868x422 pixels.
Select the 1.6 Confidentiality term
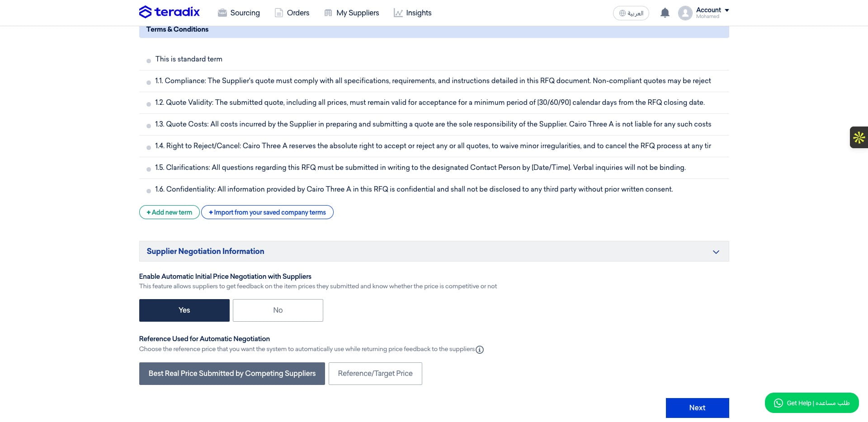434,189
